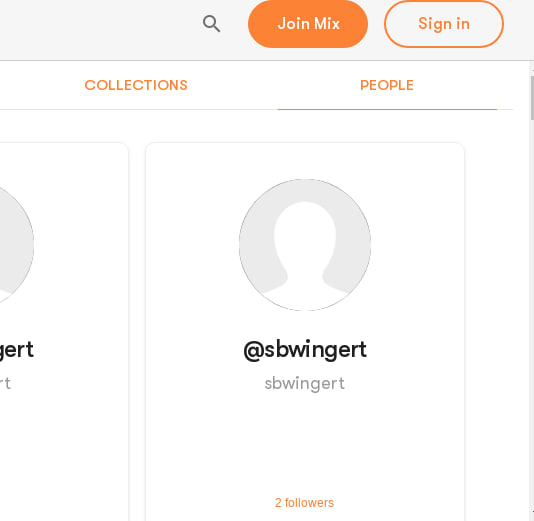The height and width of the screenshot is (521, 534).
Task: Click the gray sbwingert display name
Action: tap(305, 384)
